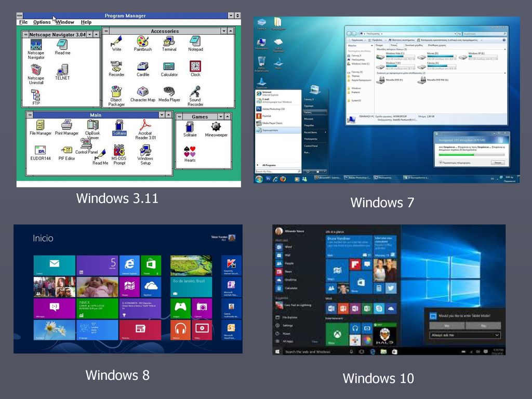Click the Windows 10 Start button
This screenshot has width=532, height=399.
pyautogui.click(x=277, y=352)
